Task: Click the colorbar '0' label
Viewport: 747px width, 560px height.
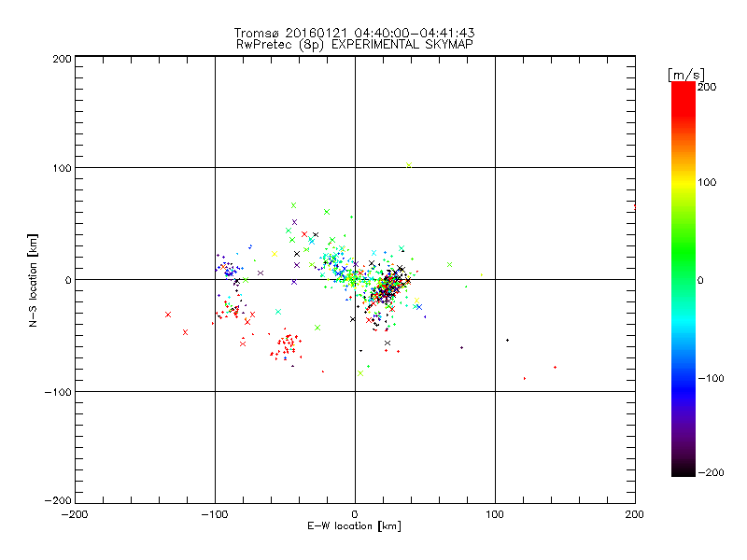Action: (x=700, y=280)
